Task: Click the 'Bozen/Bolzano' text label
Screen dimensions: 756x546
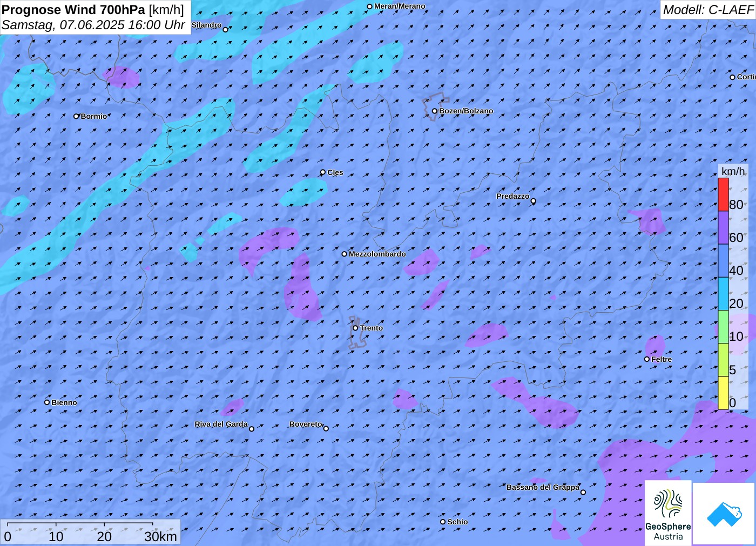Action: click(466, 111)
